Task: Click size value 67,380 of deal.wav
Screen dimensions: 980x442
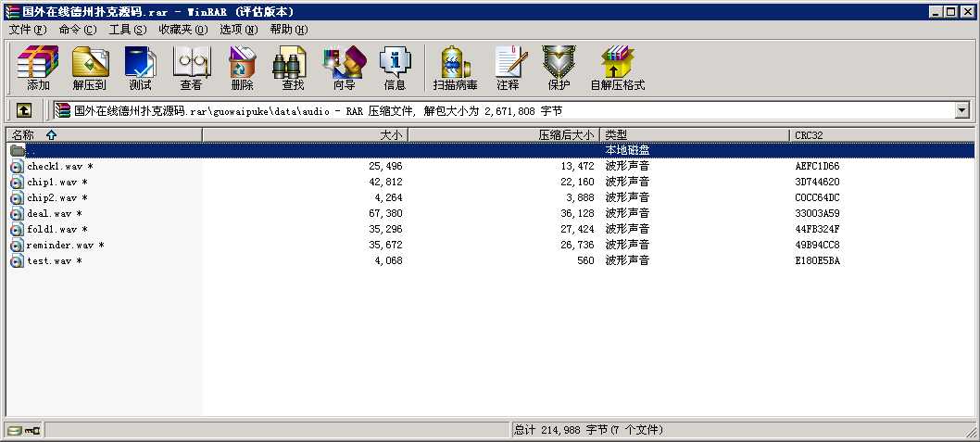Action: (385, 213)
